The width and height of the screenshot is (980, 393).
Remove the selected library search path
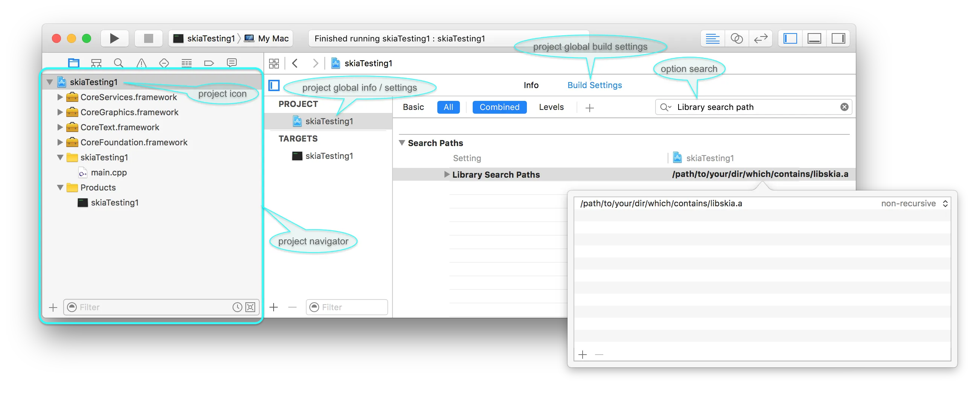599,355
